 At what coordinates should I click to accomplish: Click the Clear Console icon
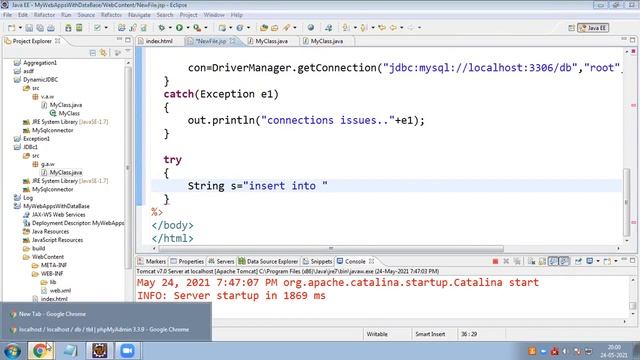point(531,261)
